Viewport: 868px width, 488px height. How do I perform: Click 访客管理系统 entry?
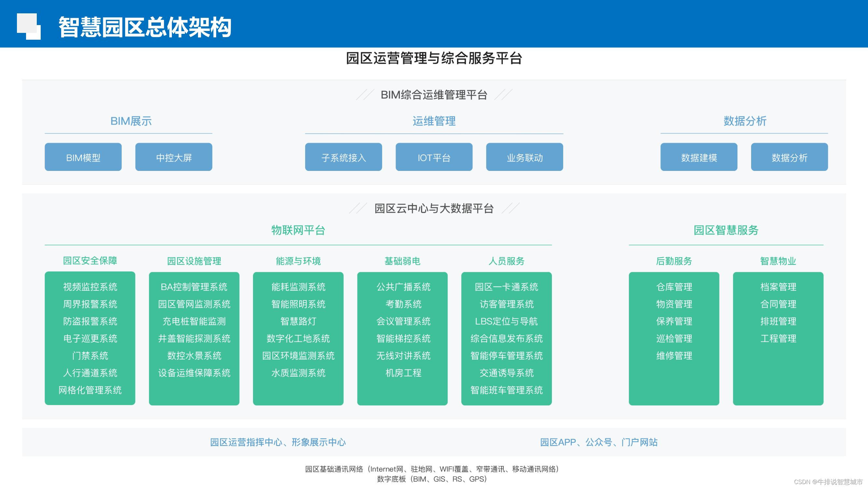(x=507, y=304)
